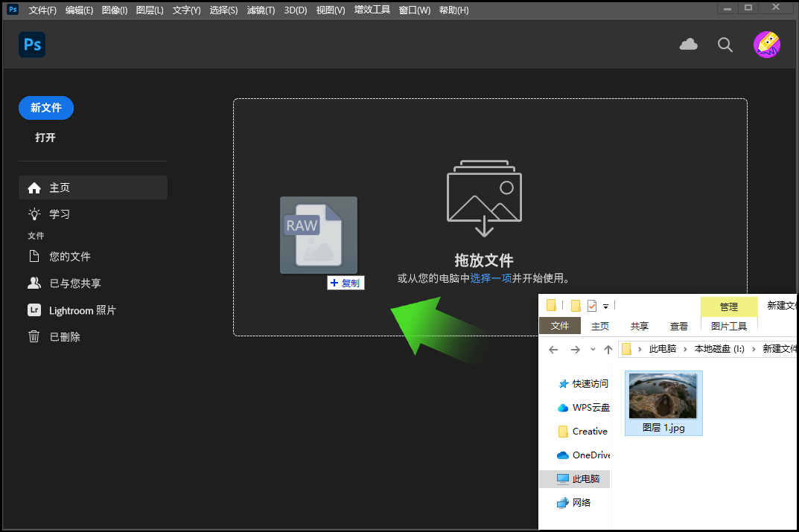The width and height of the screenshot is (799, 532).
Task: Open the 已删除 trash section
Action: pos(64,337)
